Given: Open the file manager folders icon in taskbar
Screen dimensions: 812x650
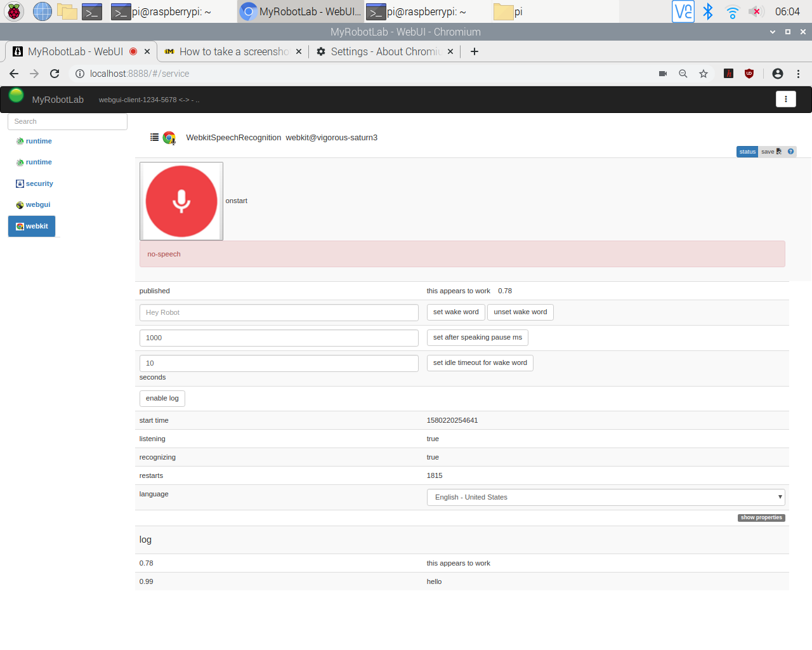Looking at the screenshot, I should 67,11.
